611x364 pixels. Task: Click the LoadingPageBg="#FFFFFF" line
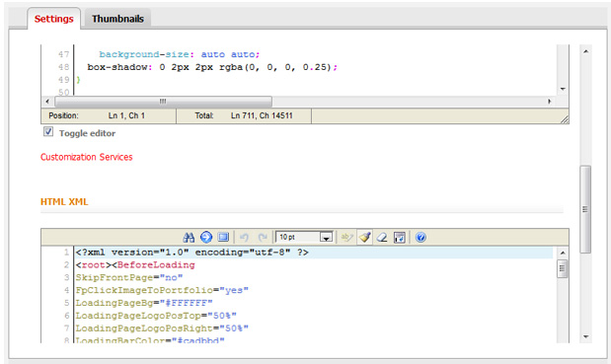pyautogui.click(x=144, y=303)
